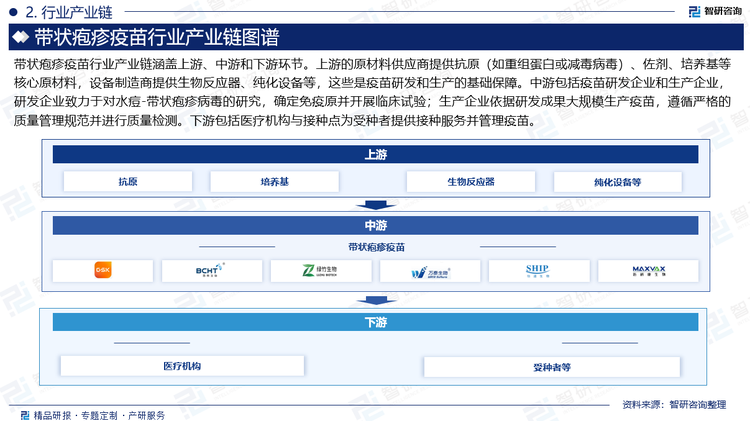Click the 下游 header bar

coord(375,322)
